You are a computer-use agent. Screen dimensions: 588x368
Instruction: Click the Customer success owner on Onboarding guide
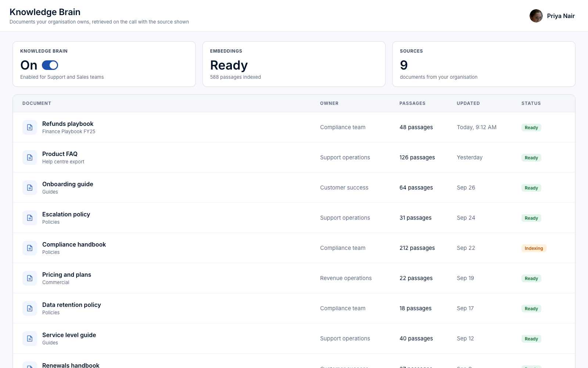(x=344, y=188)
